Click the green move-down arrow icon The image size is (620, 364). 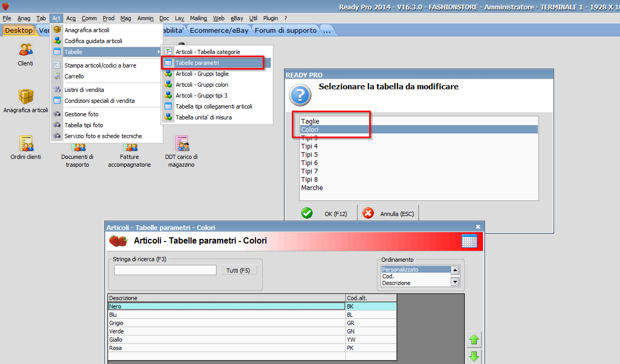pos(474,357)
